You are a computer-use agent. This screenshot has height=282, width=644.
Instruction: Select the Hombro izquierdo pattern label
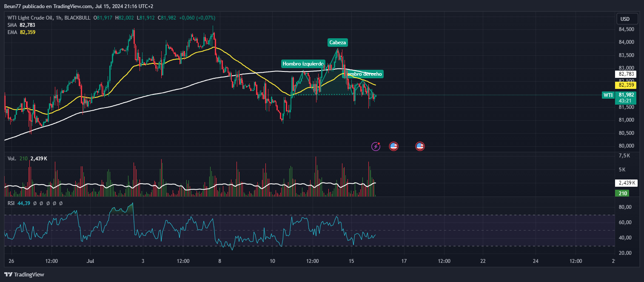point(303,64)
